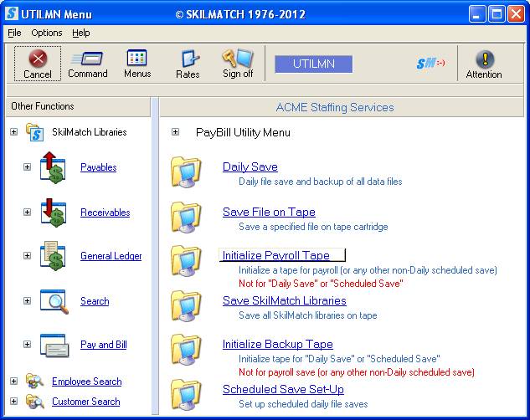Expand the PayBill Utility Menu node
530x420 pixels.
pos(175,131)
